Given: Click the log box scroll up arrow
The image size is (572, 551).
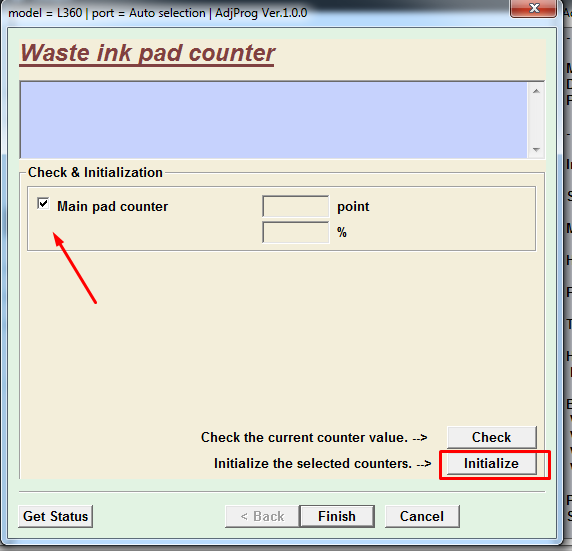Looking at the screenshot, I should [x=536, y=91].
